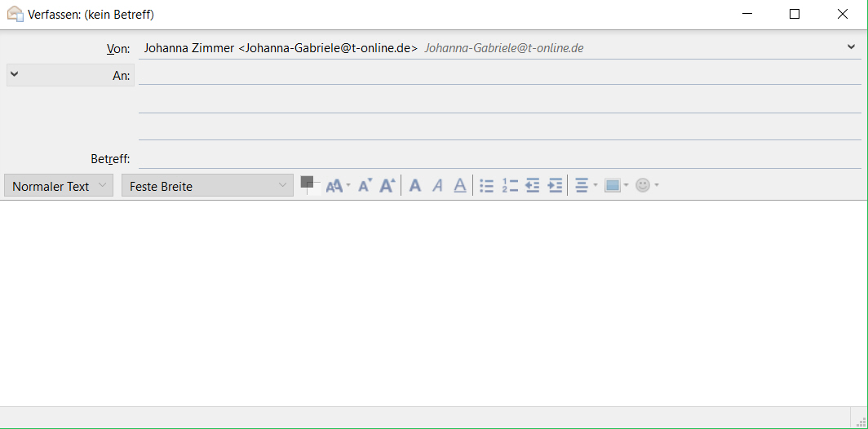The image size is (868, 429).
Task: Outdent the text with decrease indent icon
Action: (x=533, y=185)
